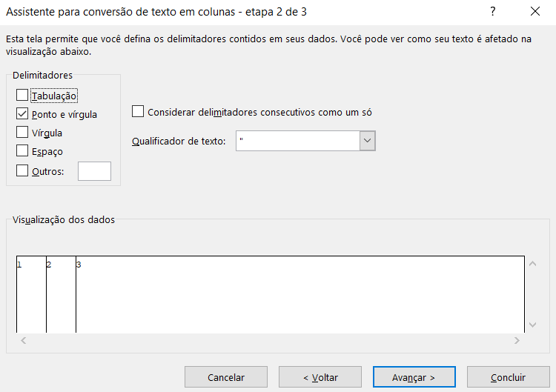The image size is (556, 392).
Task: Check the Outros delimiter option
Action: pyautogui.click(x=22, y=170)
